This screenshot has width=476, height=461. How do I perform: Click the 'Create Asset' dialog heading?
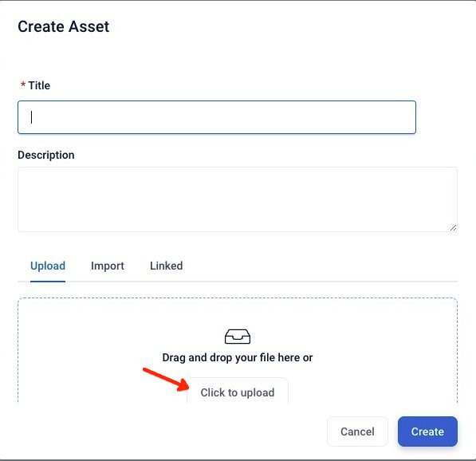(x=64, y=26)
